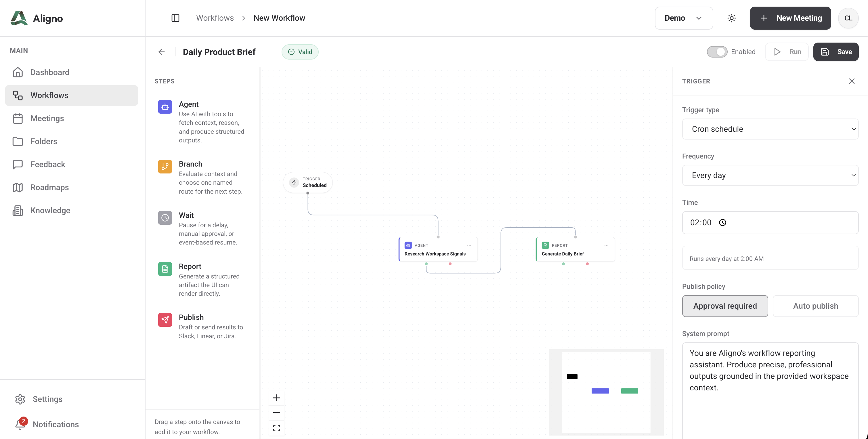Click the time picker clock icon
The height and width of the screenshot is (439, 868).
(723, 222)
